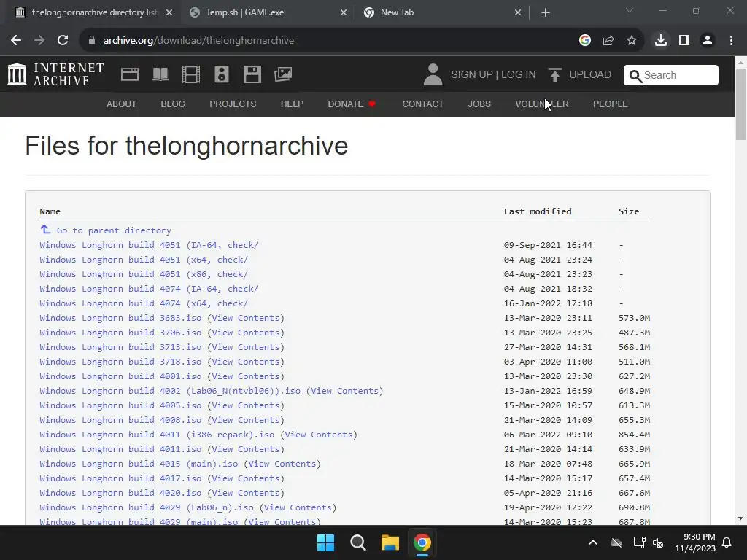Open the tab search dropdown chevron

(630, 10)
